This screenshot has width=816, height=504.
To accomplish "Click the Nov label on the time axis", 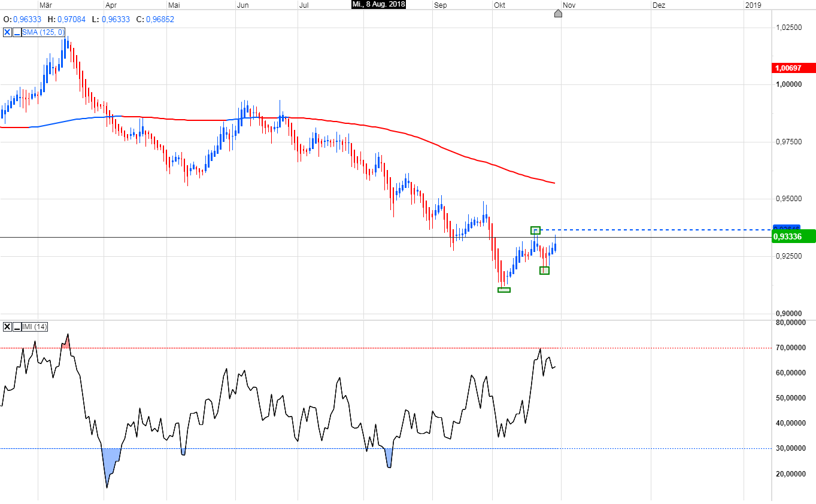I will [x=569, y=5].
